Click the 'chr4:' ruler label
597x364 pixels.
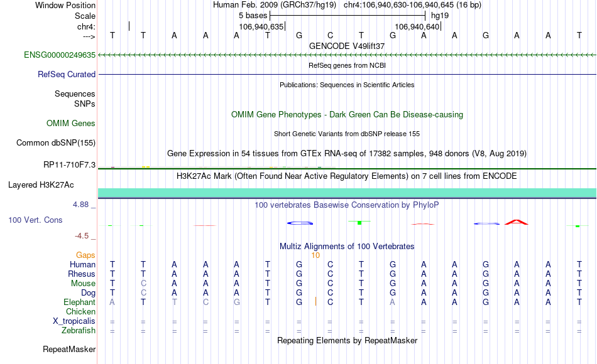86,26
